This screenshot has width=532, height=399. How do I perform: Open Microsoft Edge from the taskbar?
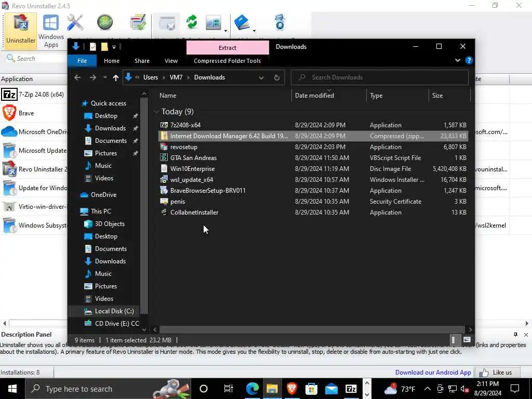click(252, 389)
